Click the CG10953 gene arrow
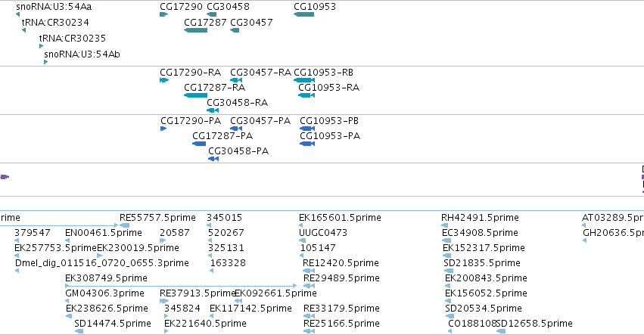644x335 pixels. 304,14
